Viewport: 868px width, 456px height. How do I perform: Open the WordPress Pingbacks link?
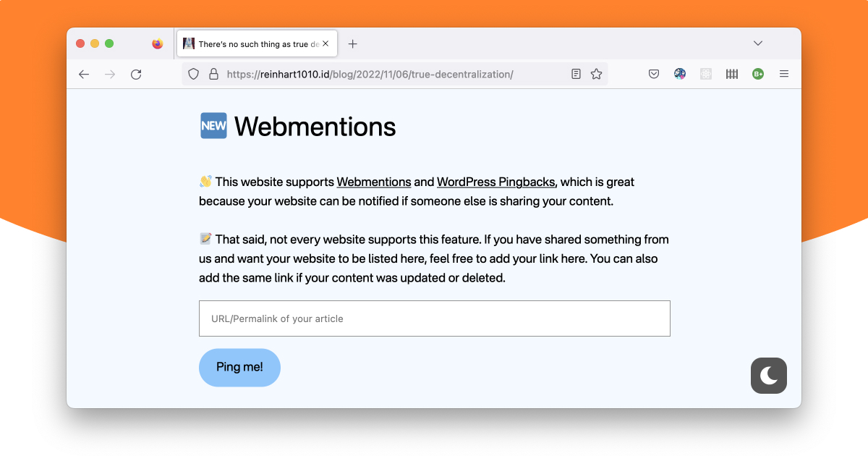[x=495, y=182]
